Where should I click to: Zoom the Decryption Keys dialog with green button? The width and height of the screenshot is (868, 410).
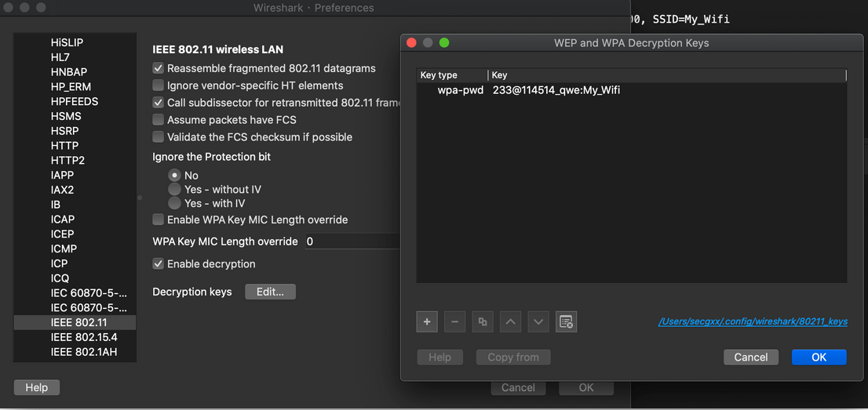click(444, 42)
